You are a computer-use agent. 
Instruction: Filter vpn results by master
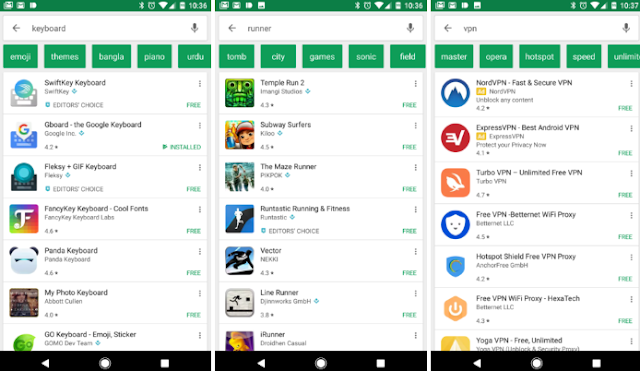(454, 56)
